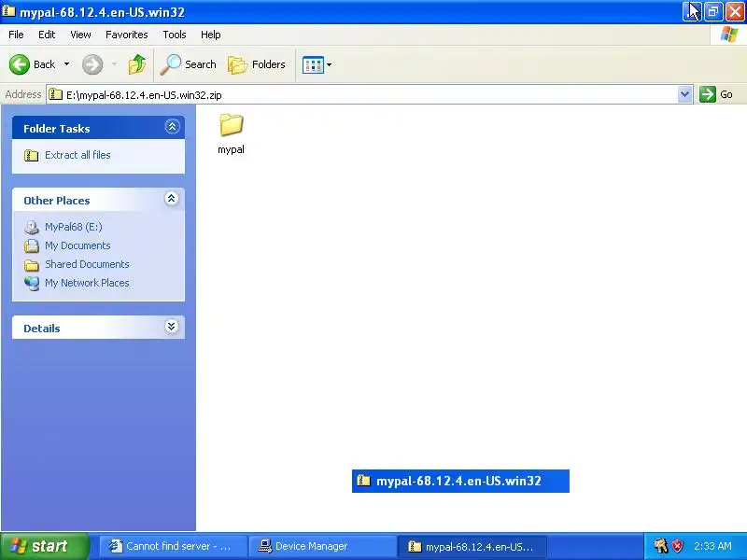Open the MyPal68 (E:) drive link
Image resolution: width=747 pixels, height=560 pixels.
tap(74, 227)
